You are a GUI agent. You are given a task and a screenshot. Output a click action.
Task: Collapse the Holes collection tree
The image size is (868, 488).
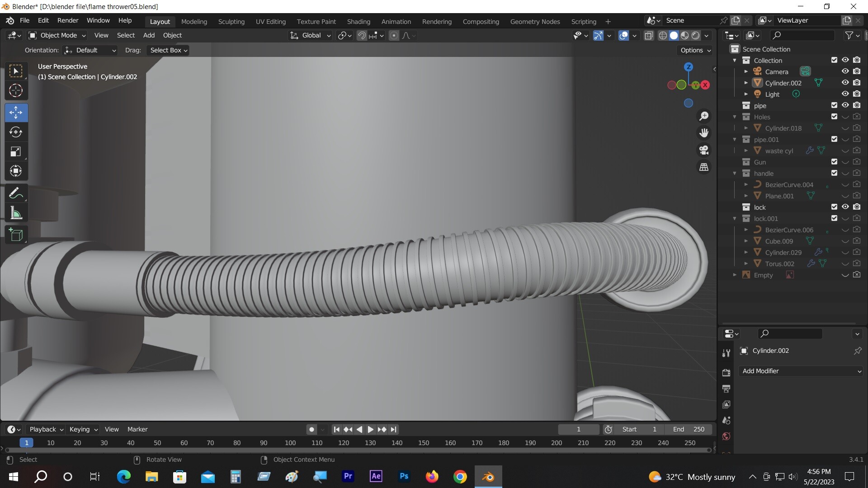pyautogui.click(x=735, y=117)
